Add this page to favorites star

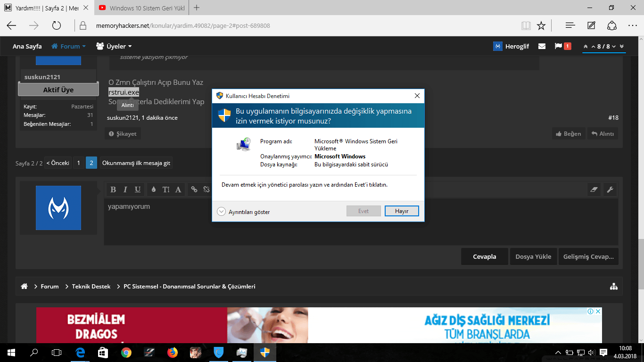[x=541, y=26]
